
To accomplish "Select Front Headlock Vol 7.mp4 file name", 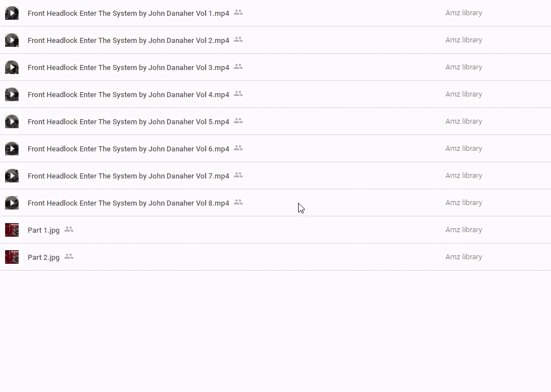I will (x=128, y=176).
